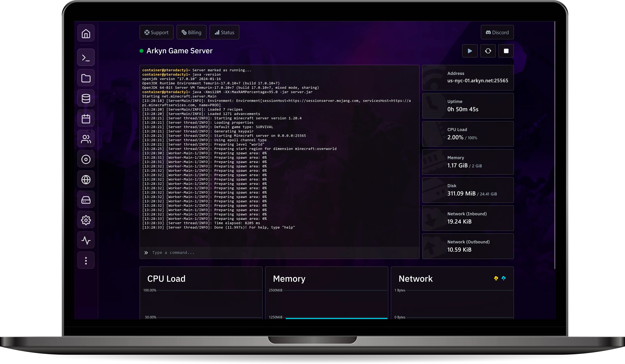This screenshot has height=364, width=625.
Task: Open the Support link
Action: tap(156, 32)
